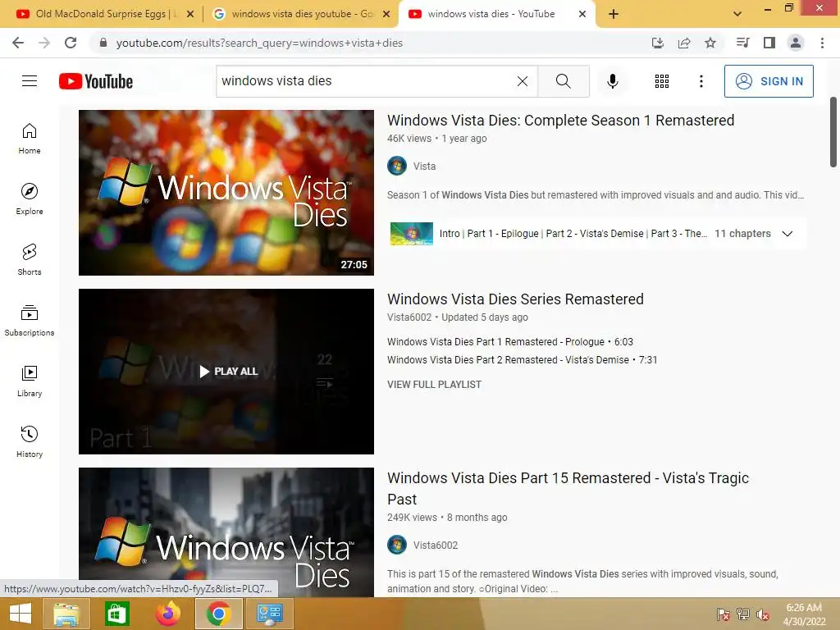Click the Vista6002 channel avatar
The height and width of the screenshot is (630, 840).
[397, 545]
